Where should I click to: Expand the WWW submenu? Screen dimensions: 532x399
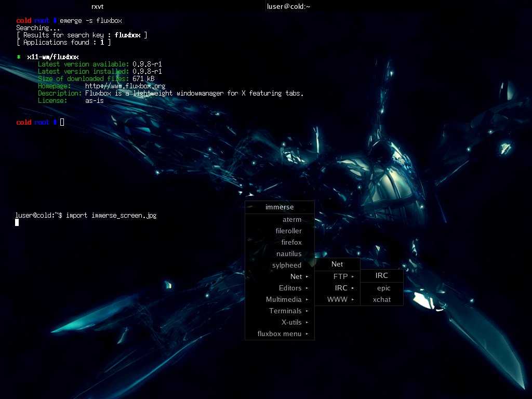(x=337, y=299)
